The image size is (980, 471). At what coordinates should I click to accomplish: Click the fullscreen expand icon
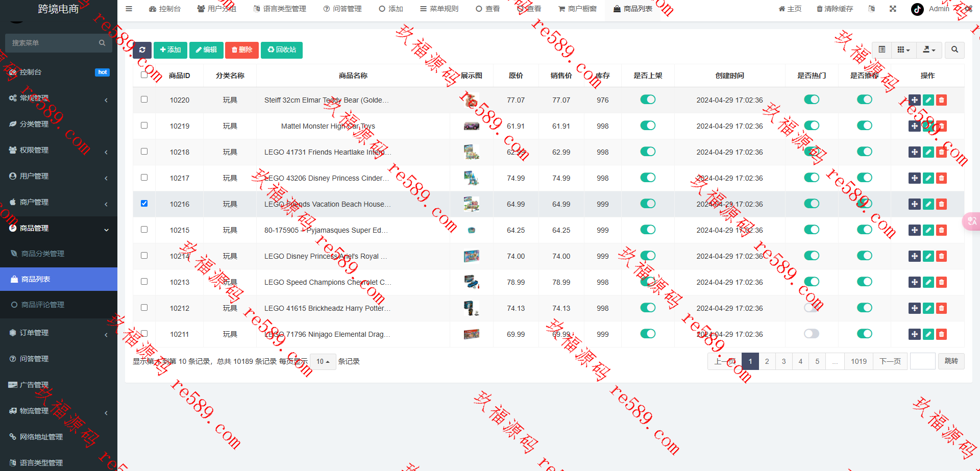click(x=893, y=9)
